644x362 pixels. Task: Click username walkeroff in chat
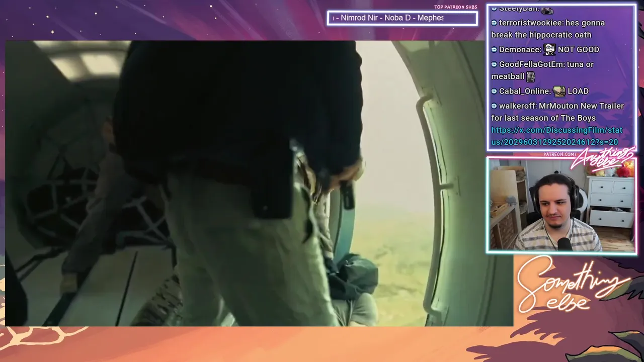coord(517,106)
